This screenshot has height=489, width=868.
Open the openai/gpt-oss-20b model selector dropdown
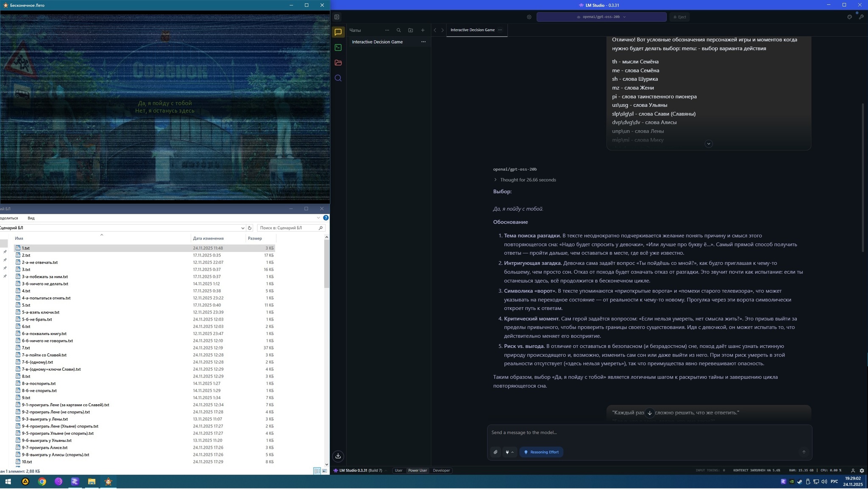pyautogui.click(x=601, y=17)
